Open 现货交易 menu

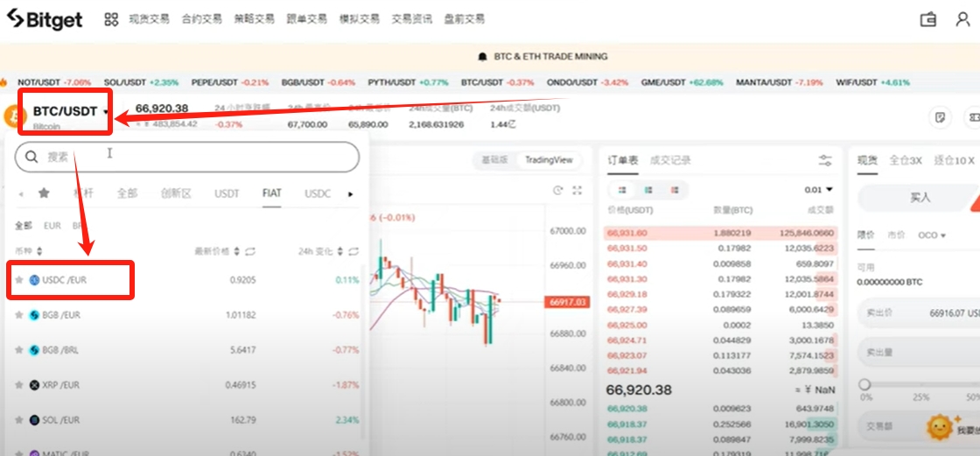[x=149, y=19]
